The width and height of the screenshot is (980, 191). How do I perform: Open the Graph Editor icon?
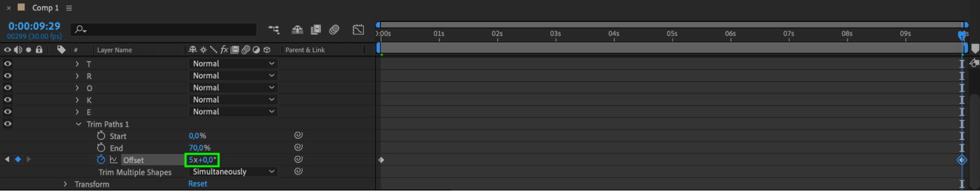coord(358,30)
